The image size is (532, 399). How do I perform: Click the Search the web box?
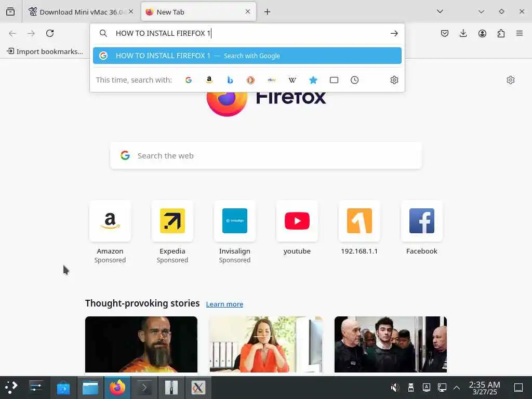(265, 156)
